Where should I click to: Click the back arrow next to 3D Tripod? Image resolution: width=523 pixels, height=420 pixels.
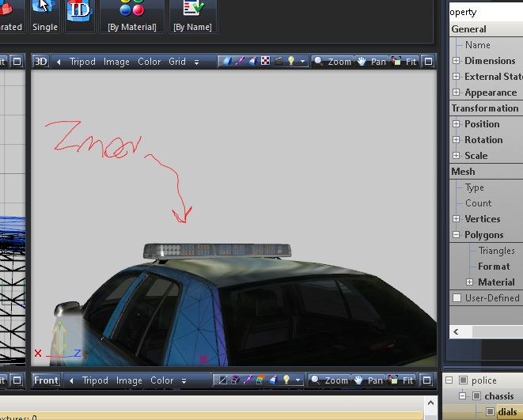59,62
